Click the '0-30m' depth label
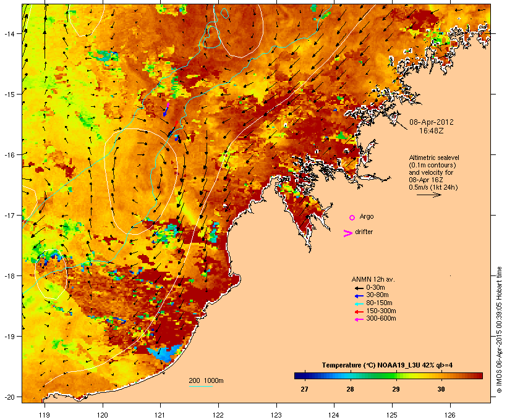 (x=375, y=288)
